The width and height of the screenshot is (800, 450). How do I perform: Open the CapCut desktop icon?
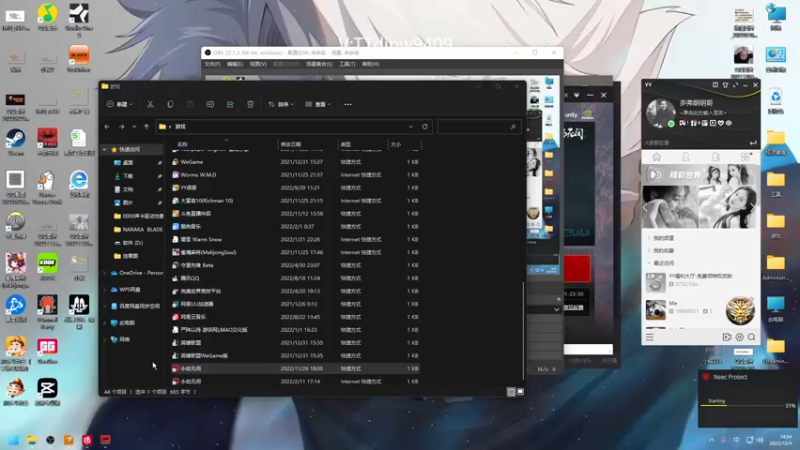click(x=47, y=392)
